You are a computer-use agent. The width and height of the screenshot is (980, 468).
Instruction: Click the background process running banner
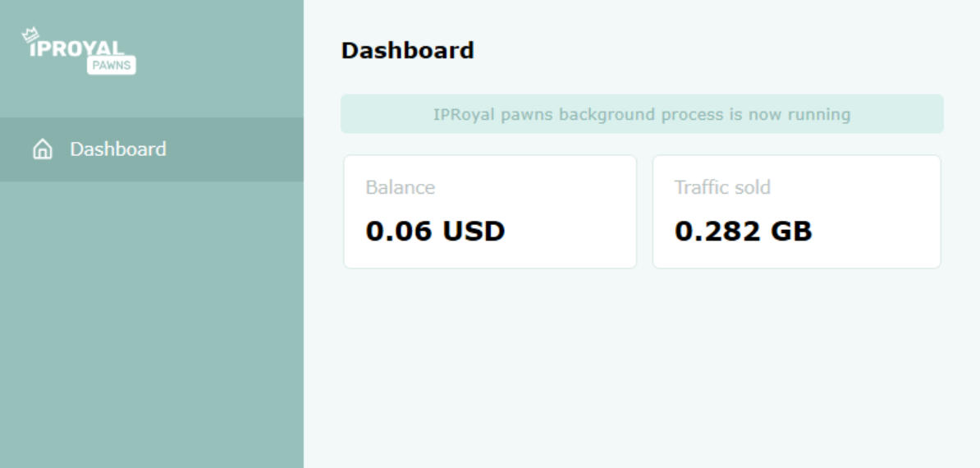click(x=642, y=114)
